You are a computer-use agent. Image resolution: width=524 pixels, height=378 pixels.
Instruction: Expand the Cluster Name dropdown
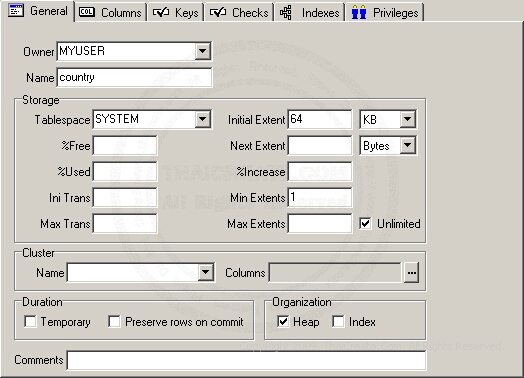[206, 272]
